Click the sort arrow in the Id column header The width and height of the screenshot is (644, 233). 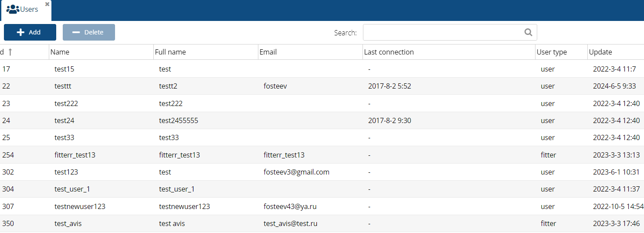(10, 52)
